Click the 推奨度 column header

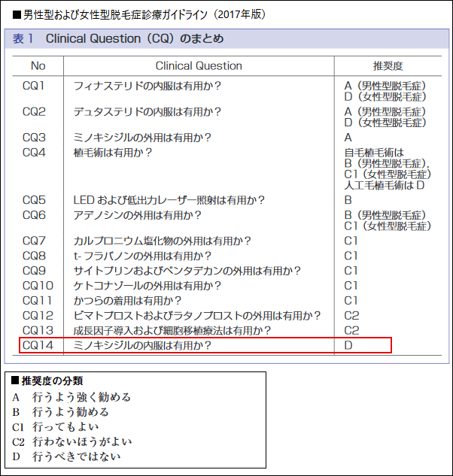(388, 65)
